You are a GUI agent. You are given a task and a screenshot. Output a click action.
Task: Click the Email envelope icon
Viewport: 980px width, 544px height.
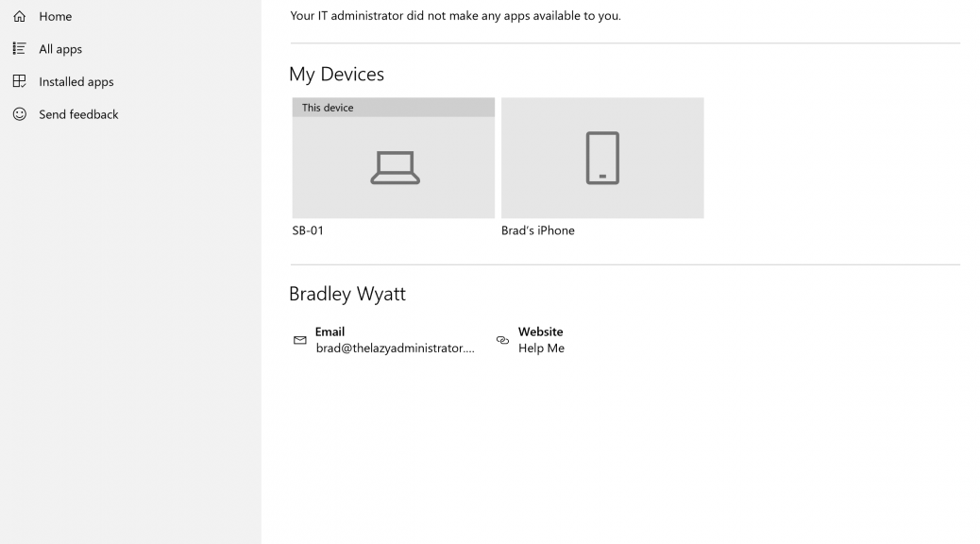point(300,340)
